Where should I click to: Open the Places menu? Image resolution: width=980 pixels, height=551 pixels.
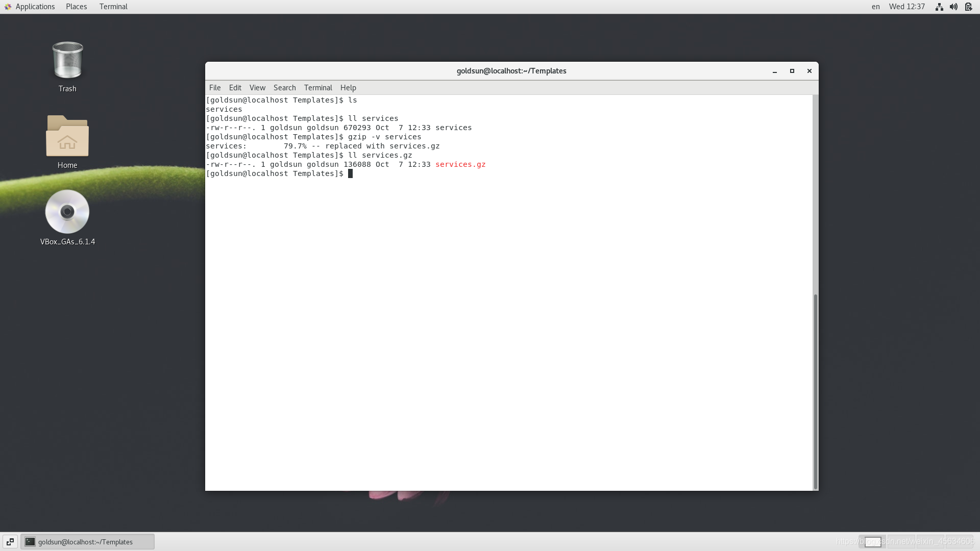tap(76, 6)
